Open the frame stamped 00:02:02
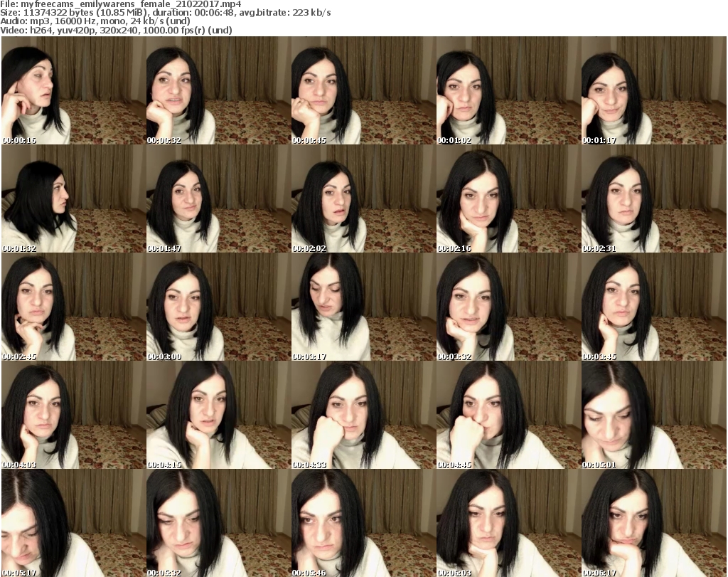This screenshot has height=577, width=728. [x=363, y=198]
